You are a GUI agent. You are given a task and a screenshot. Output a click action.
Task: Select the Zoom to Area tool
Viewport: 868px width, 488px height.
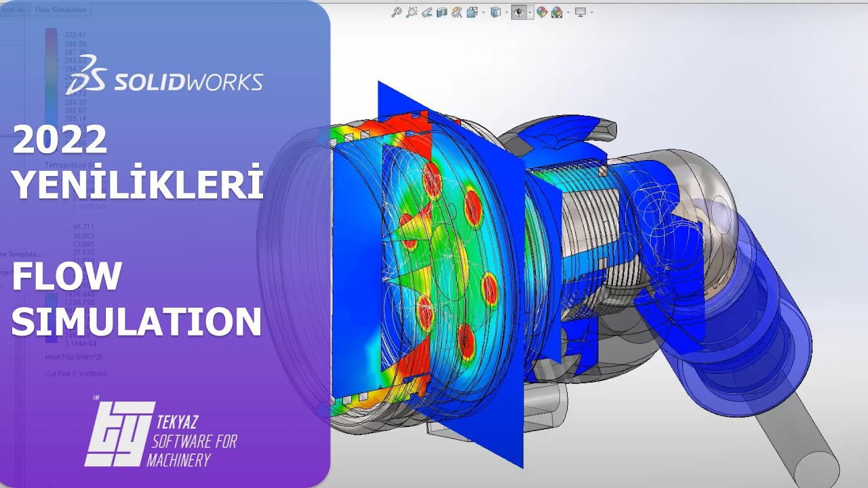point(412,12)
